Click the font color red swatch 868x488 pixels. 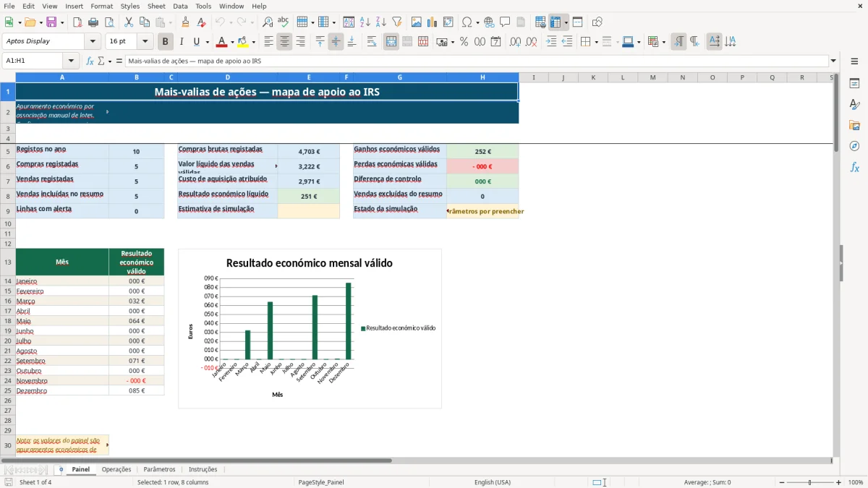click(221, 42)
